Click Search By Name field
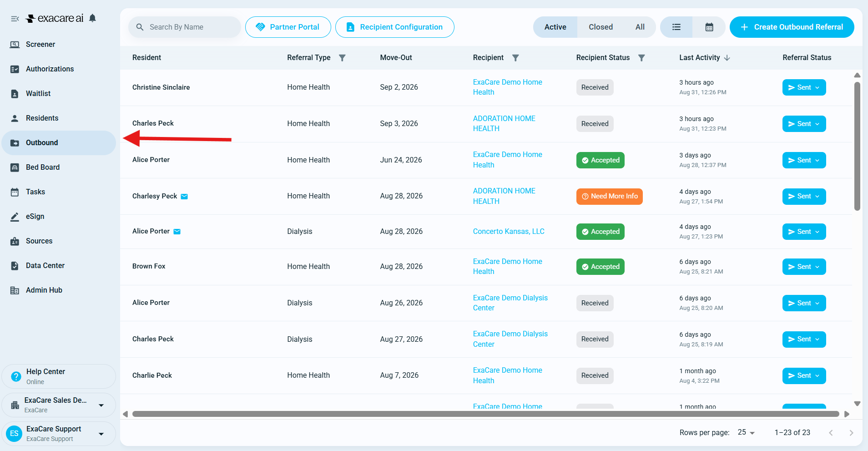 [185, 27]
